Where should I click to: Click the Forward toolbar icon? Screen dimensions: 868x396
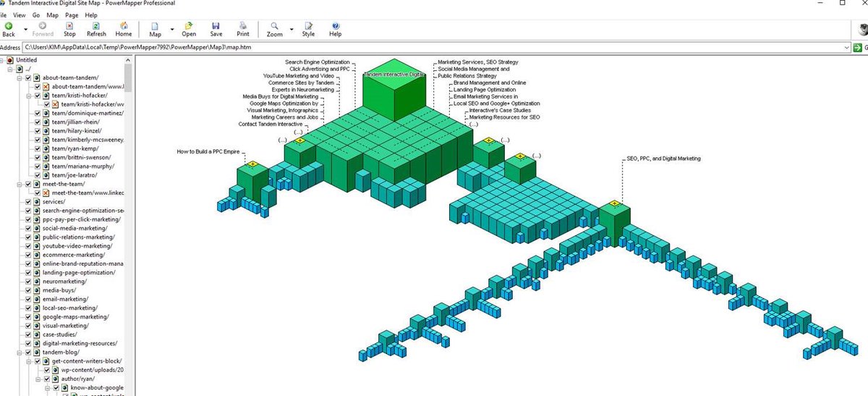pos(43,26)
